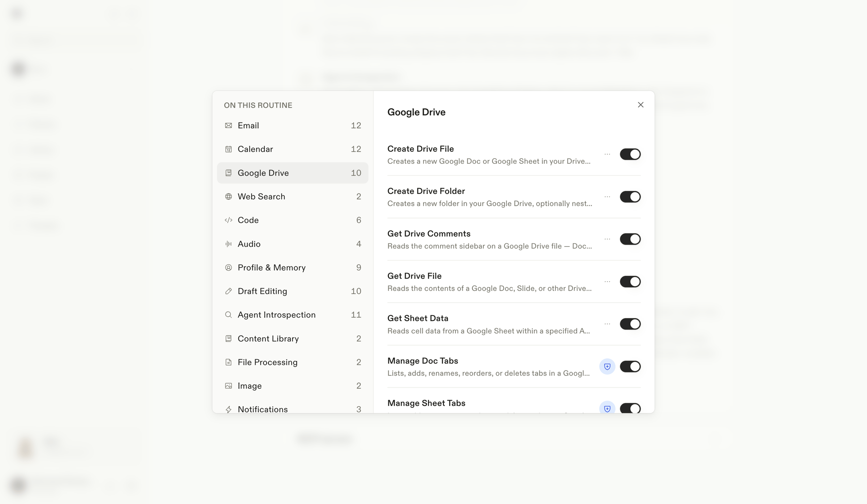Turn off the Manage Sheet Tabs toggle
Screen dimensions: 867x504
coord(630,408)
